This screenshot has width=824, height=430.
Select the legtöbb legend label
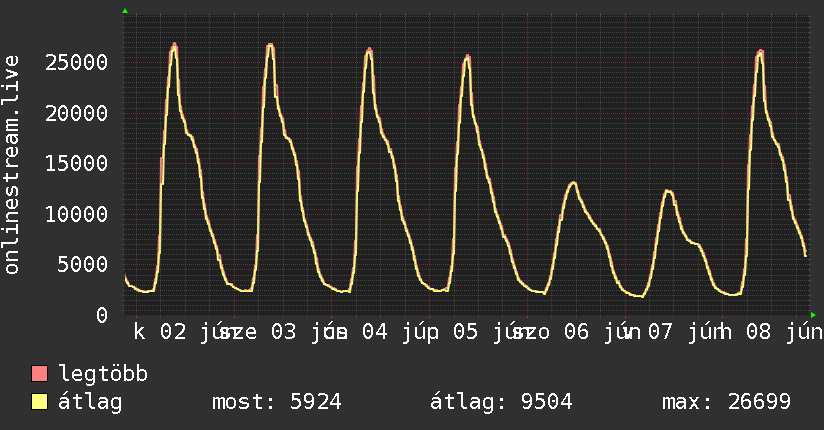click(x=103, y=373)
